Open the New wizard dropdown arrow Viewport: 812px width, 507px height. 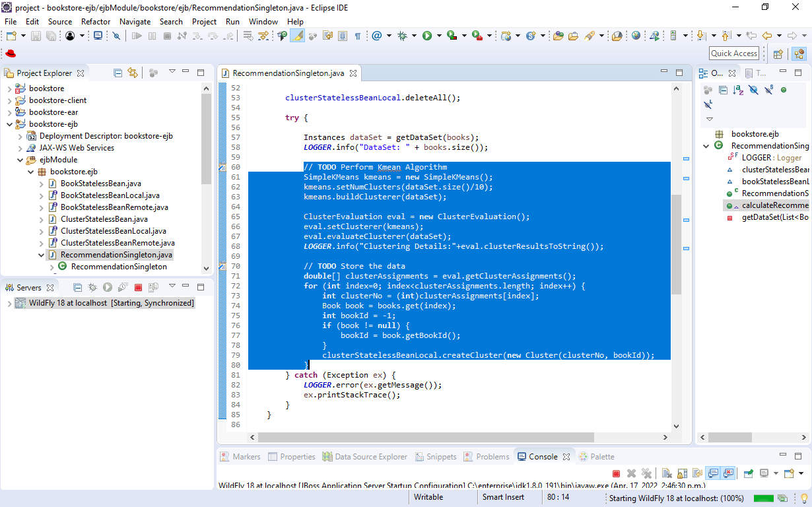point(22,36)
